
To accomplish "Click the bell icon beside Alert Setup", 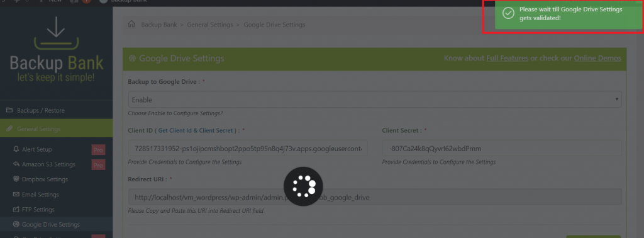I will tap(16, 150).
